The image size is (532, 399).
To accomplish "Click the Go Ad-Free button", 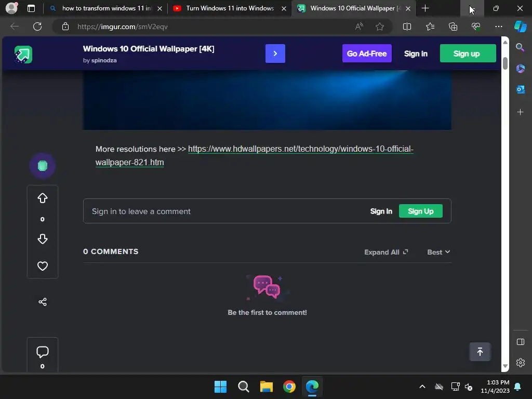I will click(367, 54).
